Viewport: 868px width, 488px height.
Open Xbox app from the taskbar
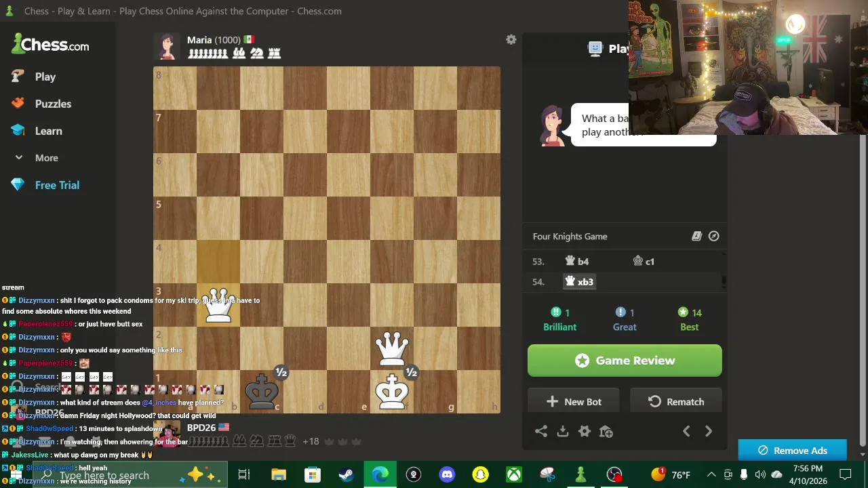[514, 474]
